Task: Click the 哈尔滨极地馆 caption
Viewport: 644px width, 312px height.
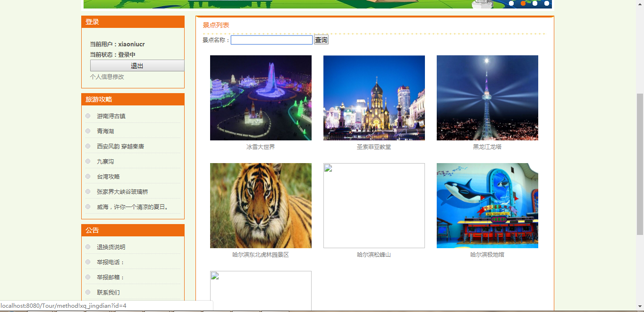Action: click(x=487, y=255)
